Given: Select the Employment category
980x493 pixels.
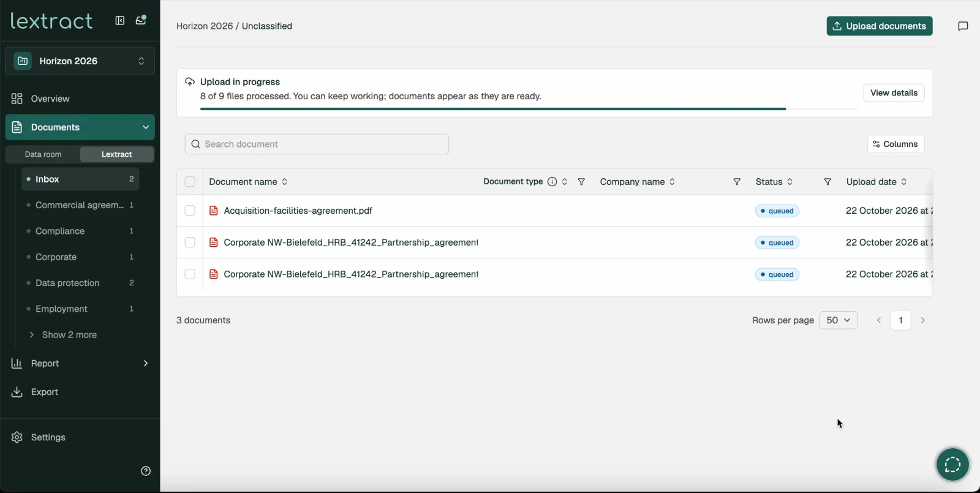Looking at the screenshot, I should [x=80, y=309].
